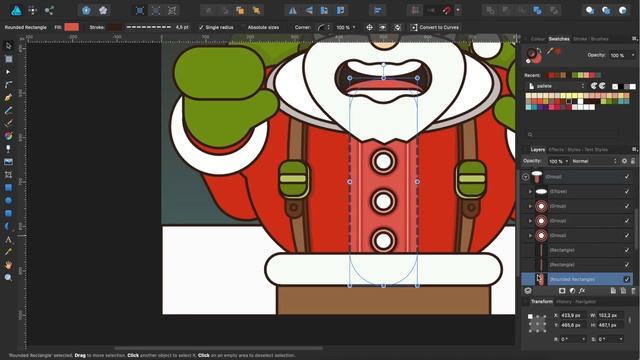Click the Mask layer button
This screenshot has width=640, height=360.
[x=562, y=291]
